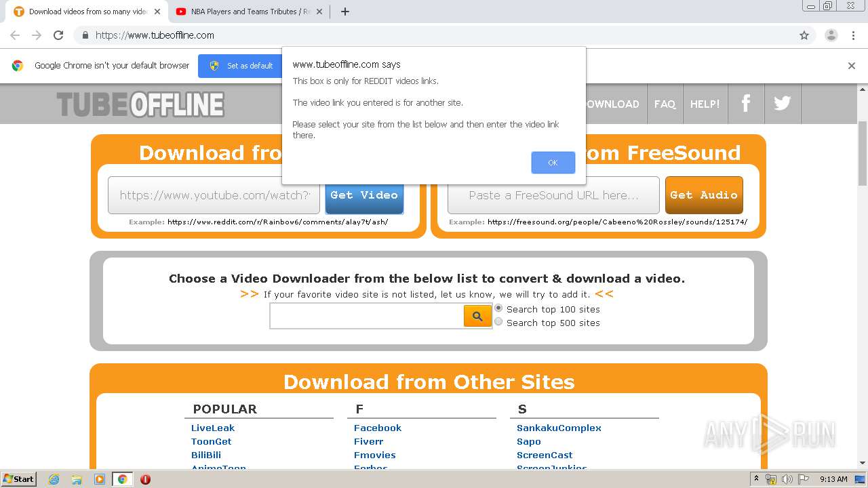Open the LiveLeak downloader link
This screenshot has width=868, height=488.
[213, 428]
